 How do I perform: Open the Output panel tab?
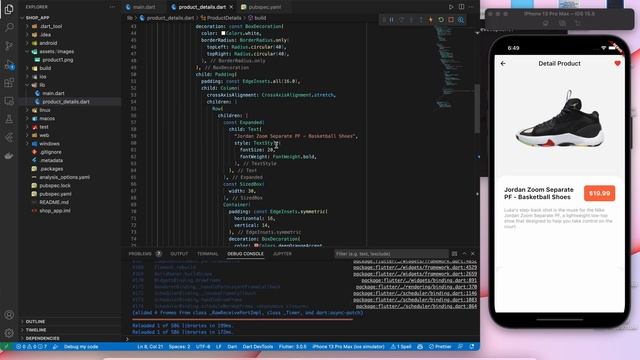point(179,254)
